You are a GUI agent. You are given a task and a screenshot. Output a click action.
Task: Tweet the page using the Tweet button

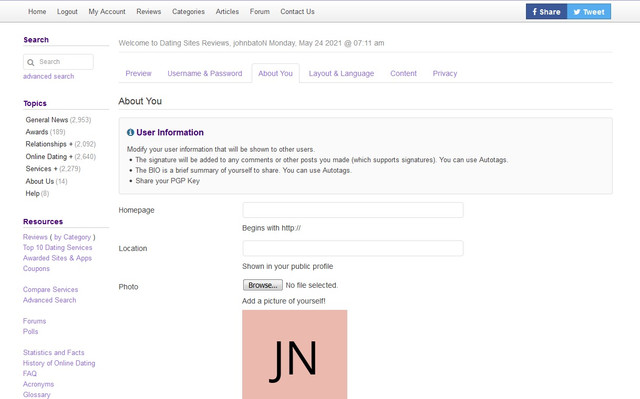pos(589,11)
